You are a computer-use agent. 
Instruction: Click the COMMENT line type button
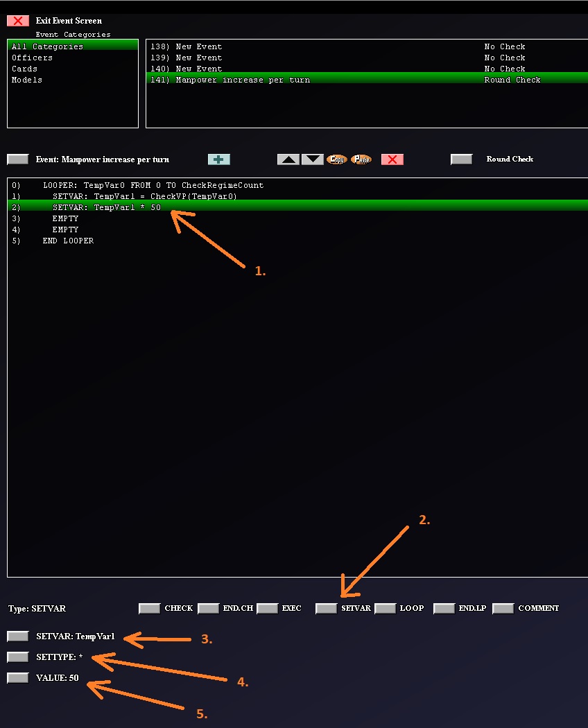tap(503, 608)
